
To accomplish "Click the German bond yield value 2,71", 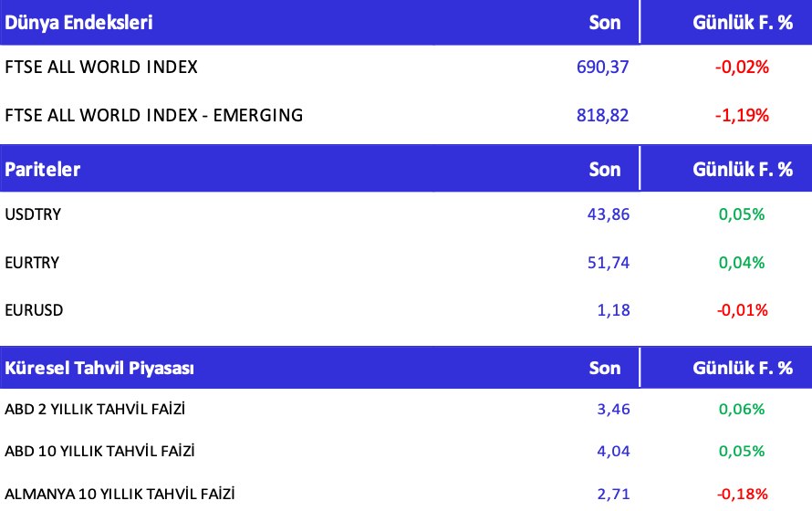I will [613, 494].
